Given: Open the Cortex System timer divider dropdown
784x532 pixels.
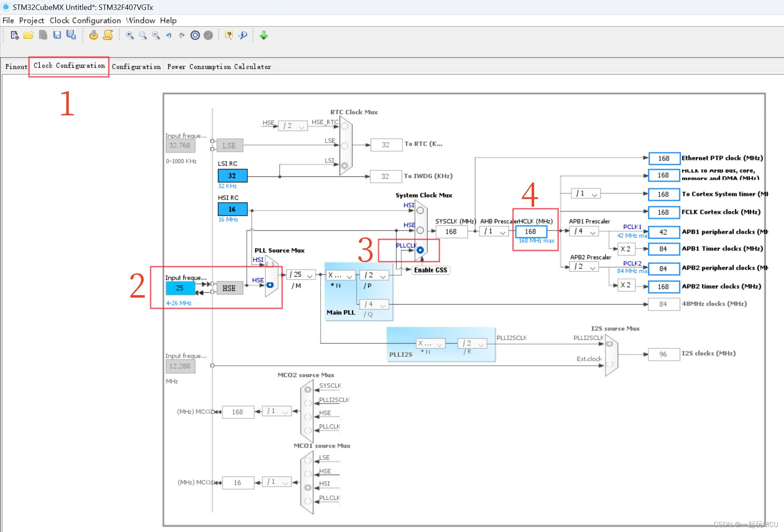Looking at the screenshot, I should (x=586, y=193).
